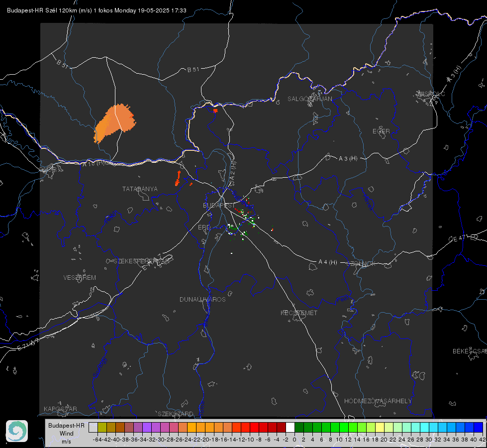
Task: Select the yellow swatch between 18 and 20
Action: coord(380,427)
